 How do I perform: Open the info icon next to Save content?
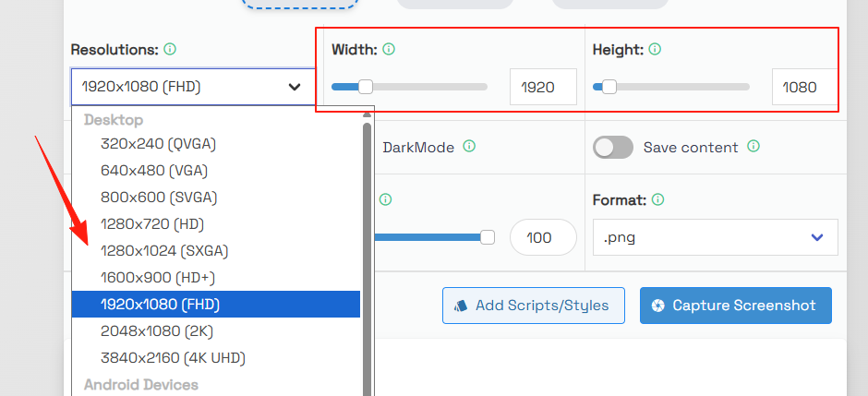(x=753, y=147)
